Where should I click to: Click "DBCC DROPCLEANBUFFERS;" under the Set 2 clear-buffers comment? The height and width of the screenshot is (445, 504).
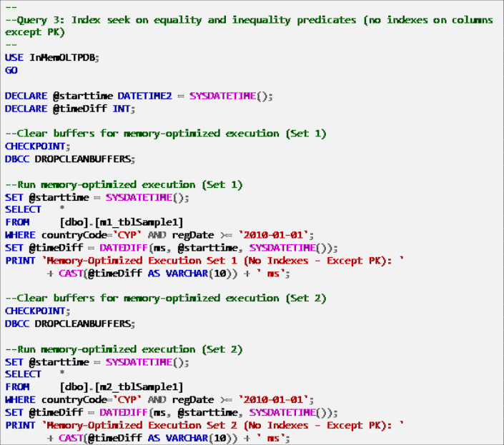[70, 324]
